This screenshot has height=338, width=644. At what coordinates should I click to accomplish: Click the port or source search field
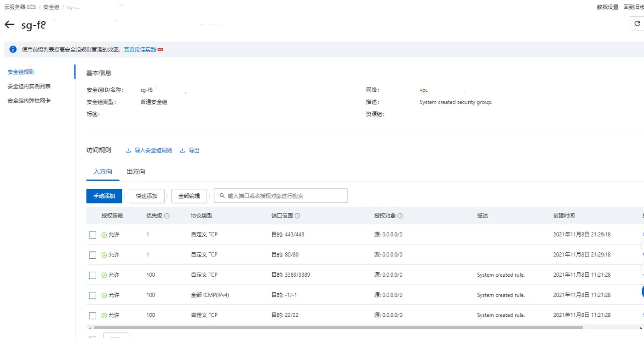pyautogui.click(x=281, y=196)
